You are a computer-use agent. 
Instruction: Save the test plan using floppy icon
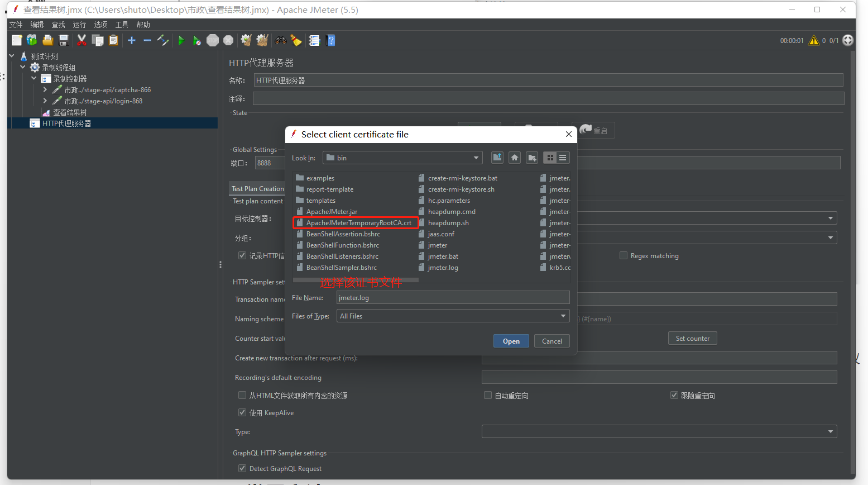(64, 40)
